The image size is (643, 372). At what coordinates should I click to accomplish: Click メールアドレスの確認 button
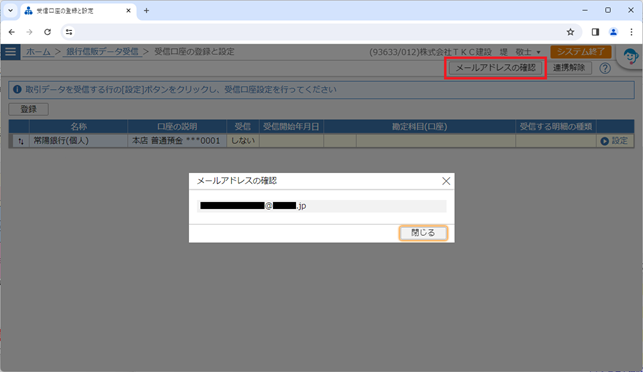tap(495, 68)
